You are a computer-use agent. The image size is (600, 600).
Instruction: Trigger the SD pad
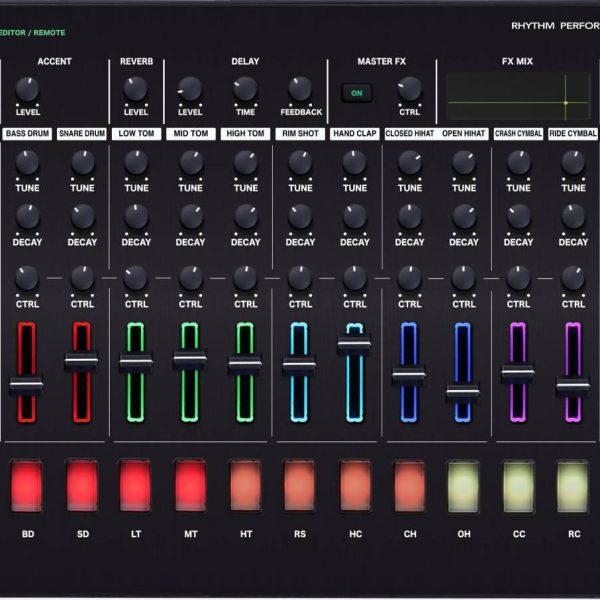coord(82,486)
